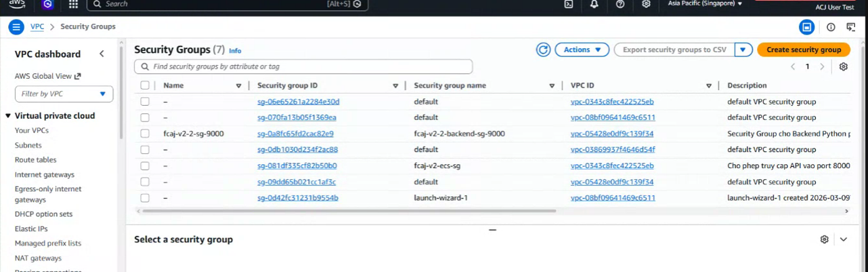Refresh the security groups list

pos(543,50)
